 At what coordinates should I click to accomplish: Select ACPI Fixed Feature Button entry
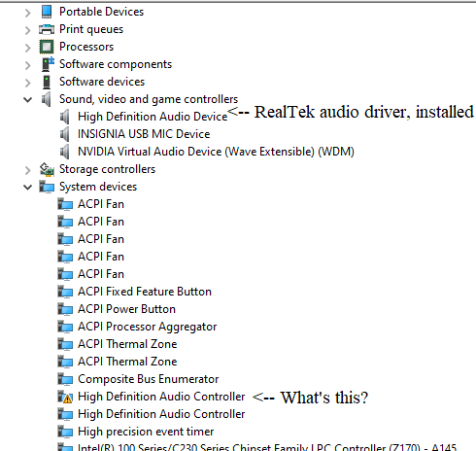point(145,292)
